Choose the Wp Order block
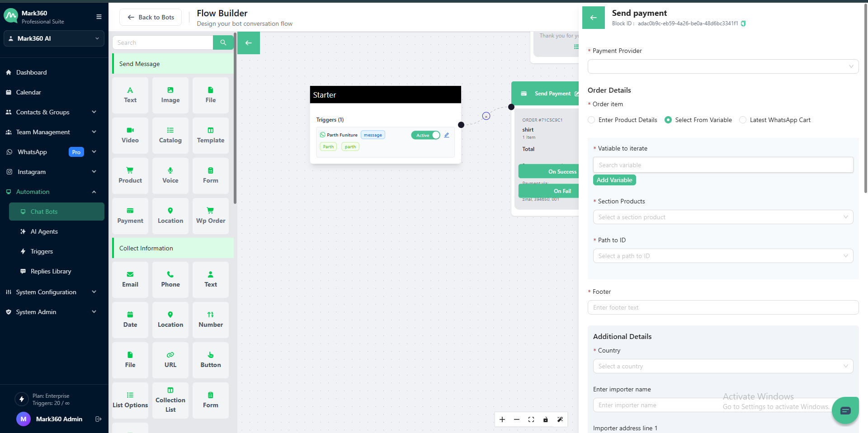The height and width of the screenshot is (433, 868). pos(210,216)
